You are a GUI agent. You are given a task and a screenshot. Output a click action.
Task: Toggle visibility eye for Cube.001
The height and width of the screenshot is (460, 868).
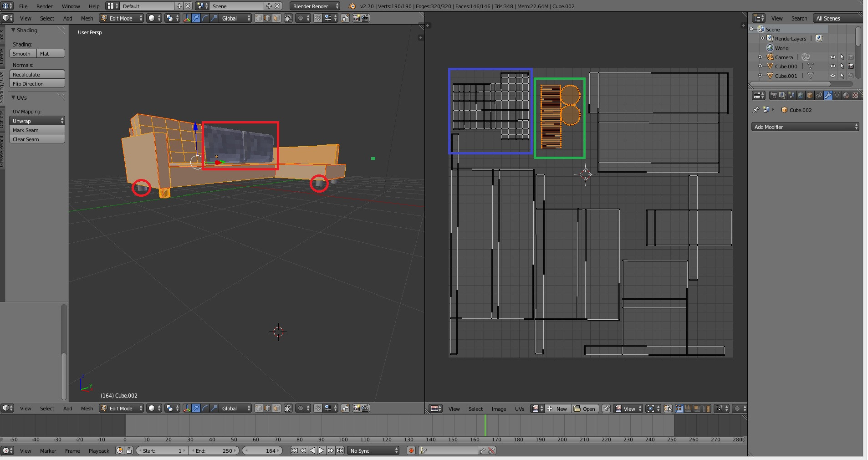(832, 76)
